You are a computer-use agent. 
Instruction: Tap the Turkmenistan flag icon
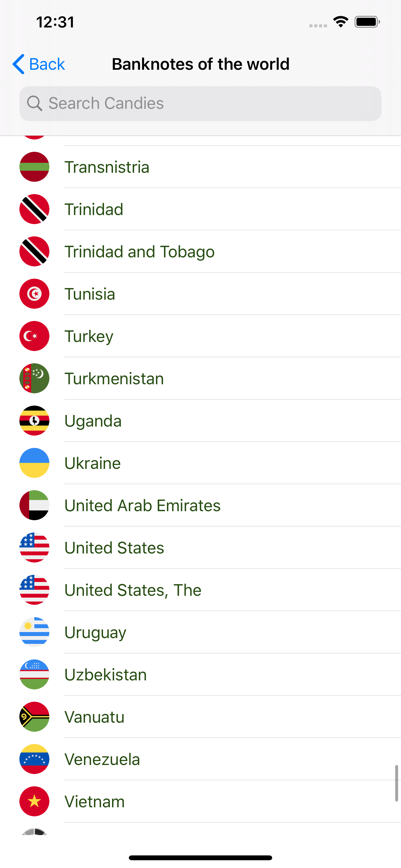tap(34, 378)
